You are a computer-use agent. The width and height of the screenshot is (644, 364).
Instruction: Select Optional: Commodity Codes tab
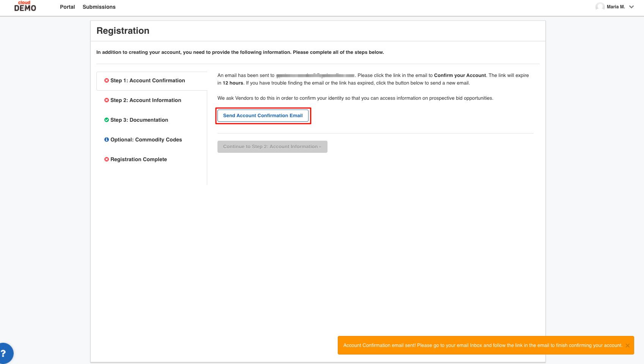[x=152, y=140]
